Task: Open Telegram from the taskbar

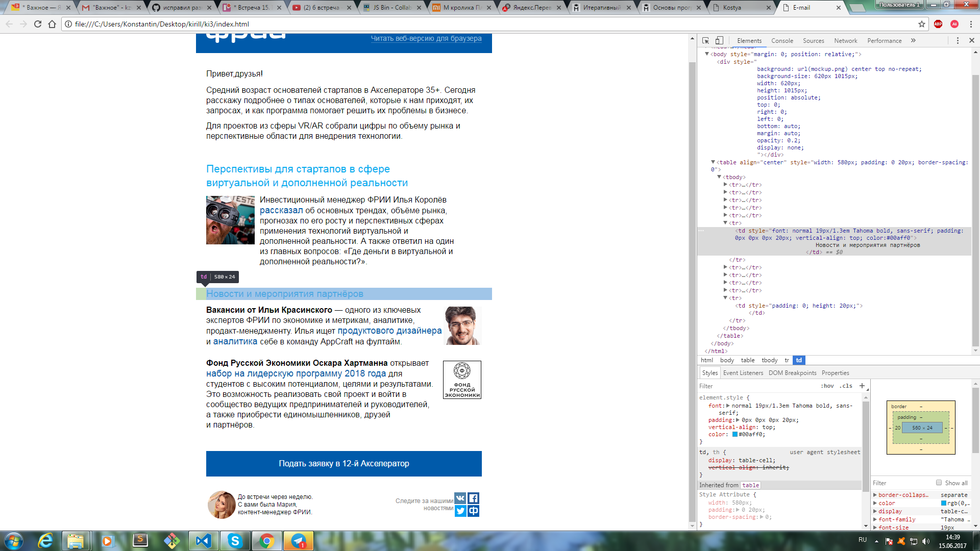Action: (x=298, y=541)
